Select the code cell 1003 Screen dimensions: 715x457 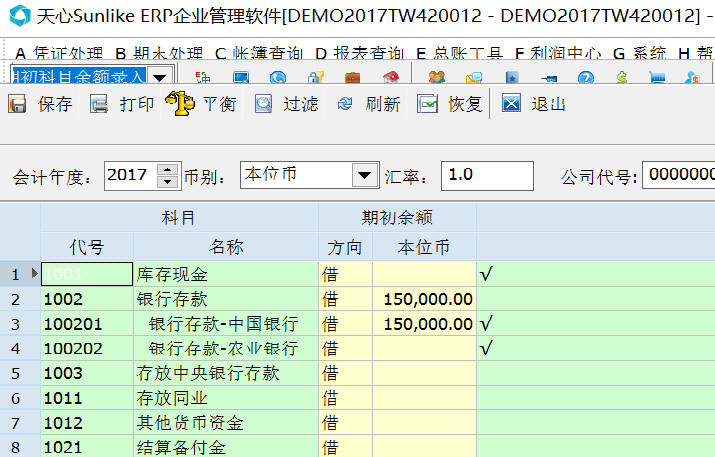click(x=87, y=373)
